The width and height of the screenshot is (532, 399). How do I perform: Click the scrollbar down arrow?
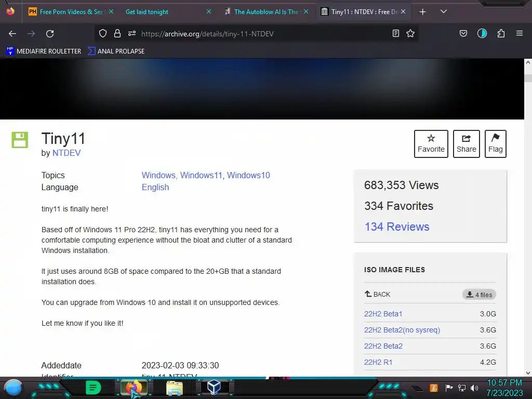[x=528, y=373]
